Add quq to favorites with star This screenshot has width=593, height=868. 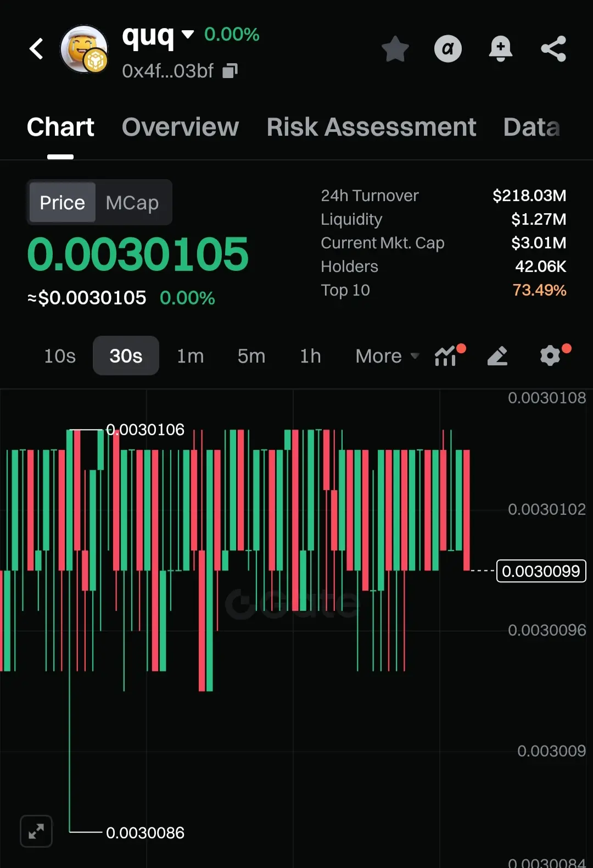pyautogui.click(x=395, y=49)
